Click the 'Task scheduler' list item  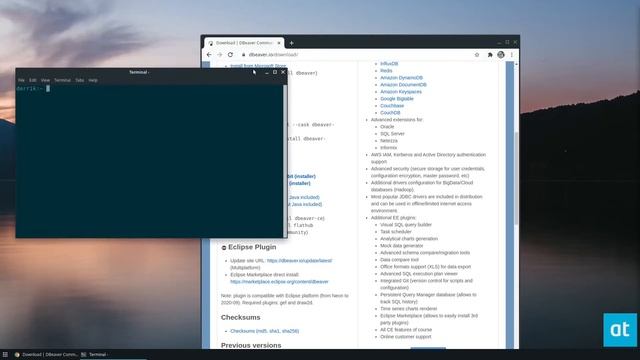pos(396,232)
